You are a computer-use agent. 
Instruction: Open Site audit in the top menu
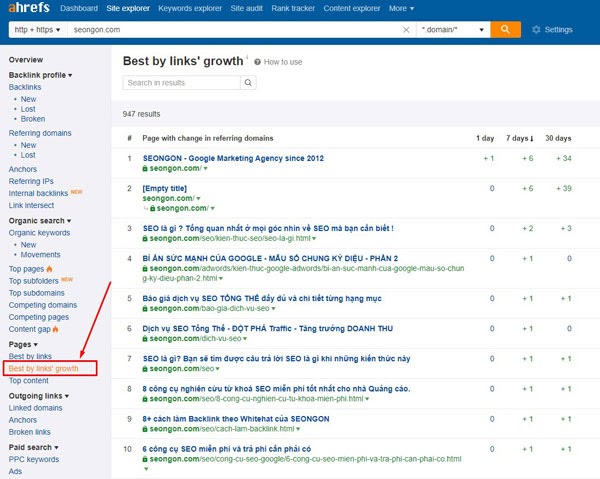point(246,8)
